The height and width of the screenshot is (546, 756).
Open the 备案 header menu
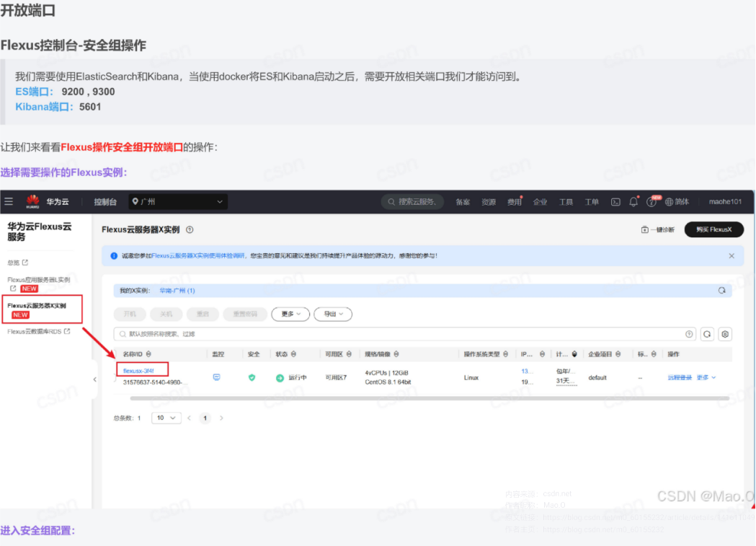tap(463, 202)
